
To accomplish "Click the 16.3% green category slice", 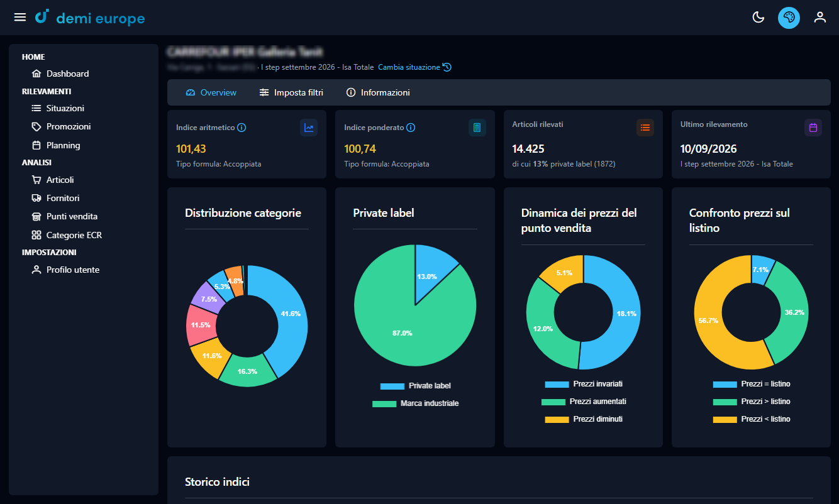I will [x=247, y=371].
